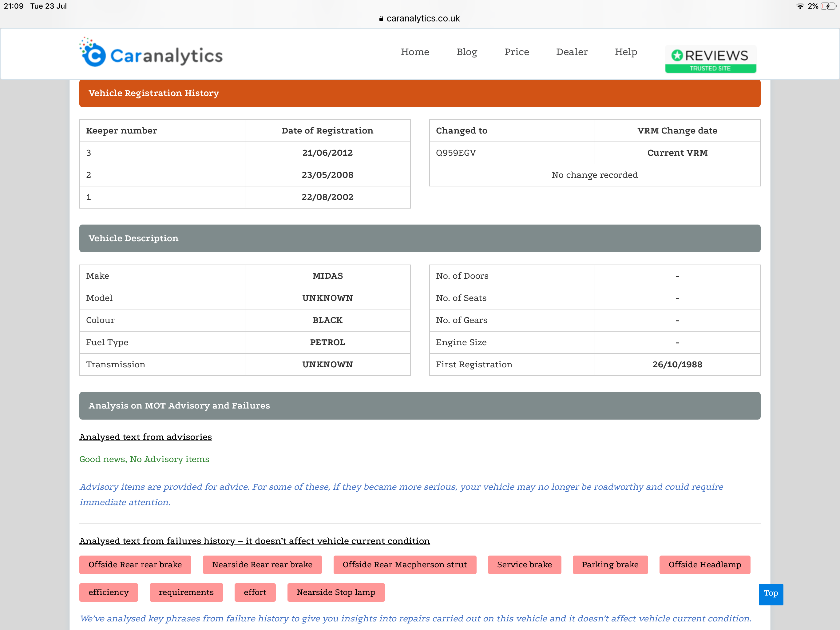Viewport: 840px width, 630px height.
Task: Open the Home menu item
Action: (x=415, y=52)
